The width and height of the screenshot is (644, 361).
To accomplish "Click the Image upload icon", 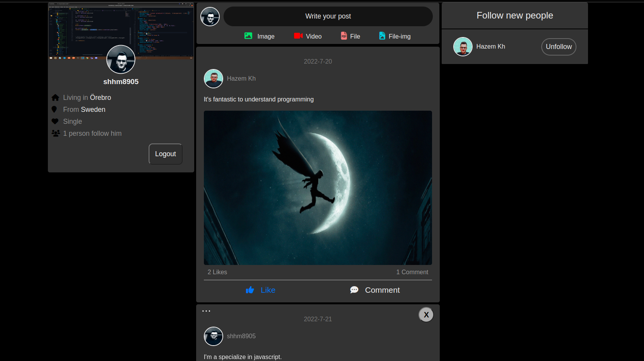I will click(x=248, y=36).
